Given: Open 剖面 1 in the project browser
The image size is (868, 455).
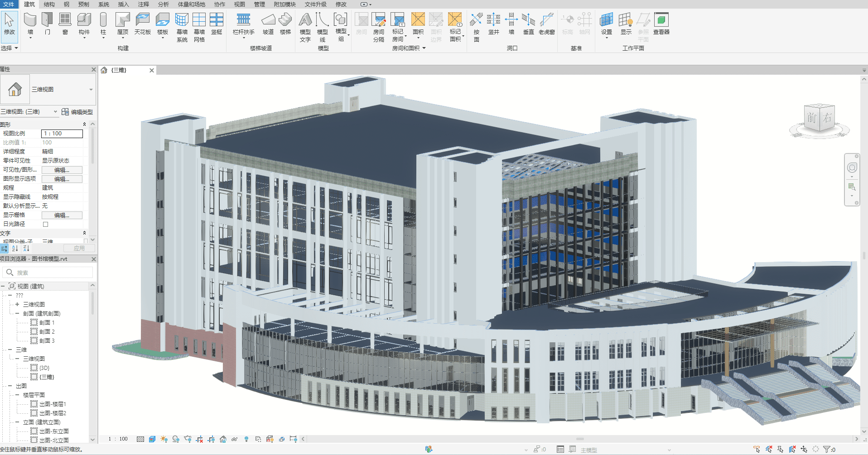Looking at the screenshot, I should tap(47, 323).
